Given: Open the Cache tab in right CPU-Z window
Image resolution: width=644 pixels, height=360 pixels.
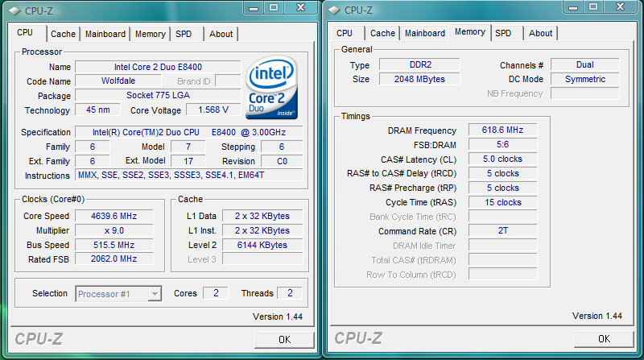Looking at the screenshot, I should tap(382, 33).
